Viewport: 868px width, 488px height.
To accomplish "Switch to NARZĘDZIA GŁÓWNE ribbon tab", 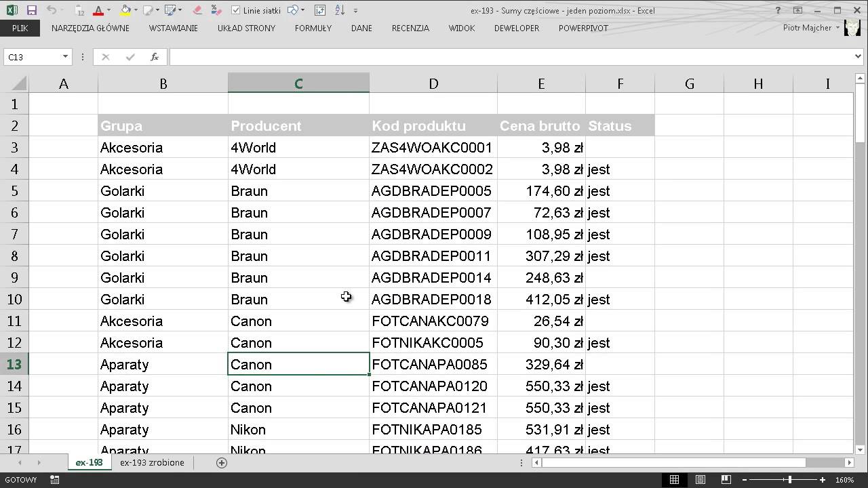I will (90, 28).
